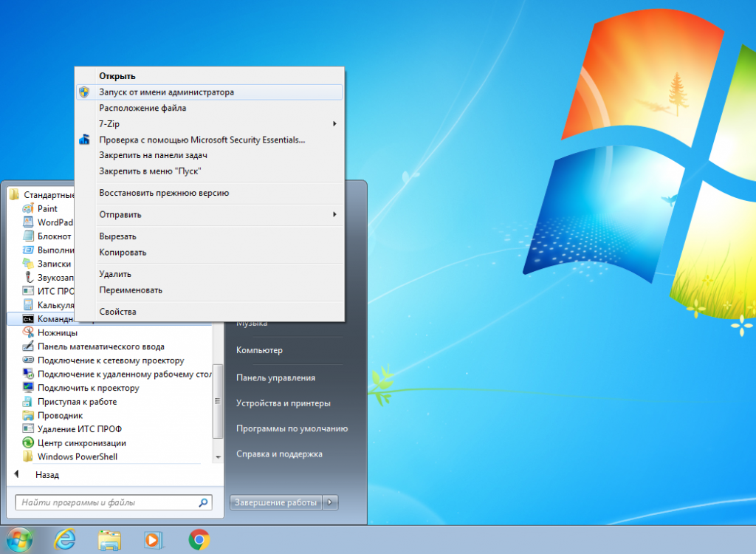Click the ИТС ПРОФ program icon

click(28, 291)
